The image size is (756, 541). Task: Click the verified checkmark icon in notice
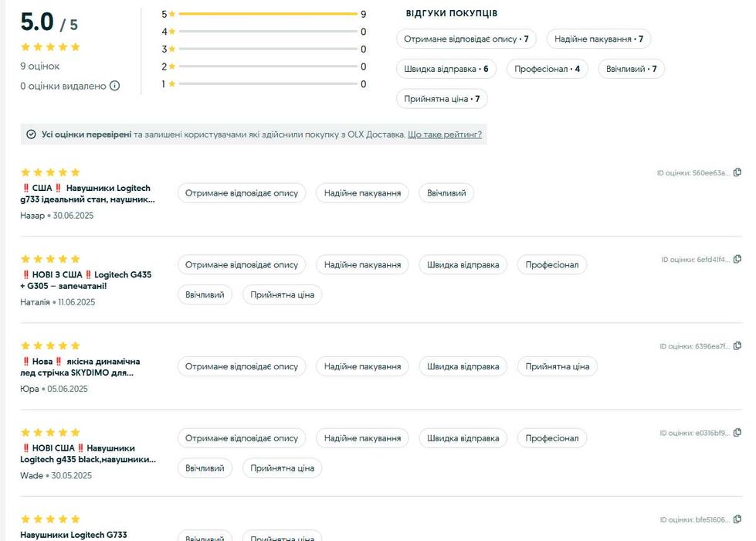[x=31, y=134]
